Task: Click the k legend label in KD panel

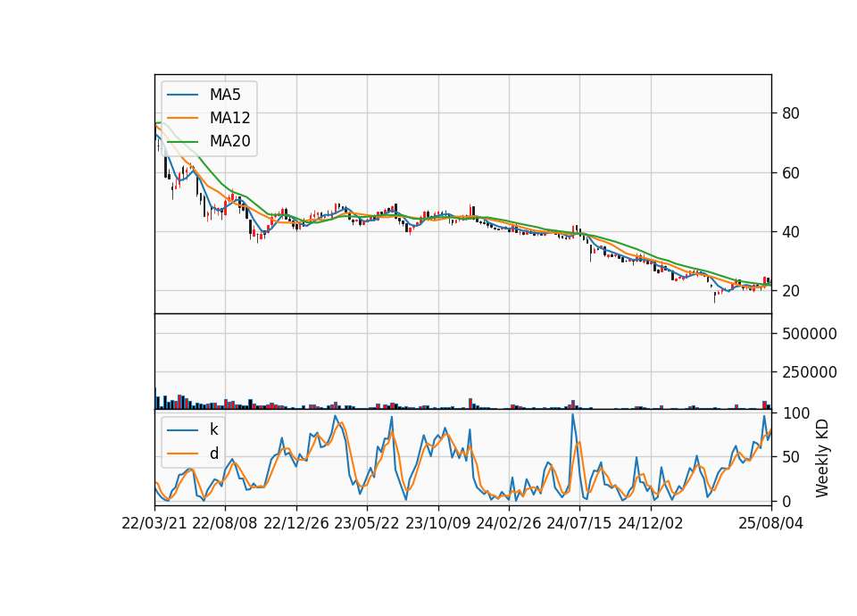Action: tap(213, 429)
